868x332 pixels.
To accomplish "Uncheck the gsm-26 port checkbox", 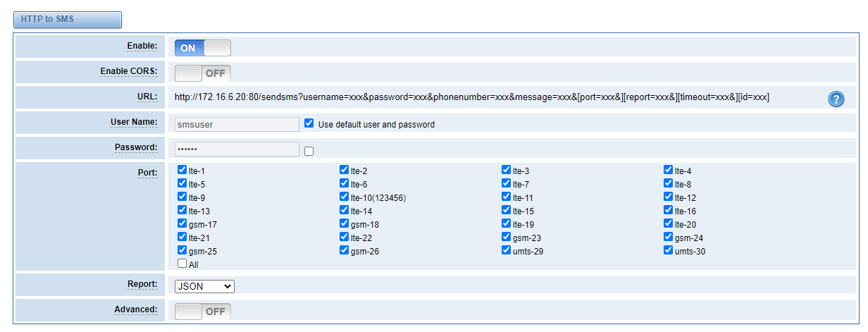I will click(344, 250).
